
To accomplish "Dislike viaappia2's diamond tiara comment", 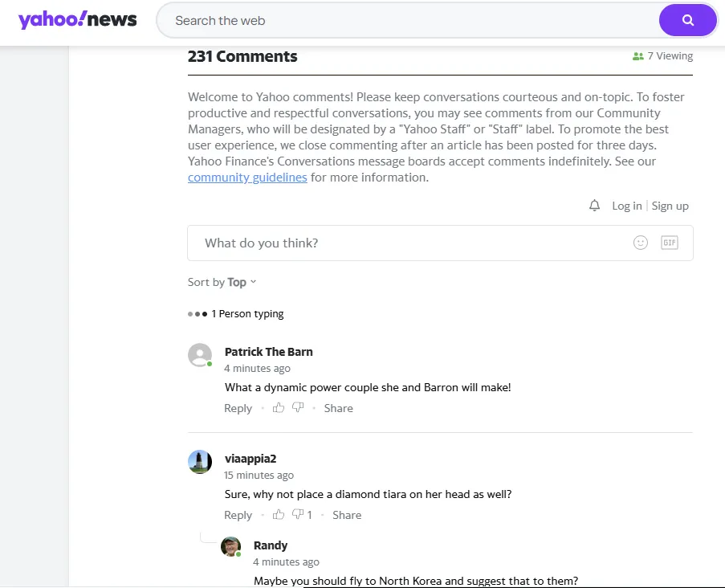I will pos(298,515).
